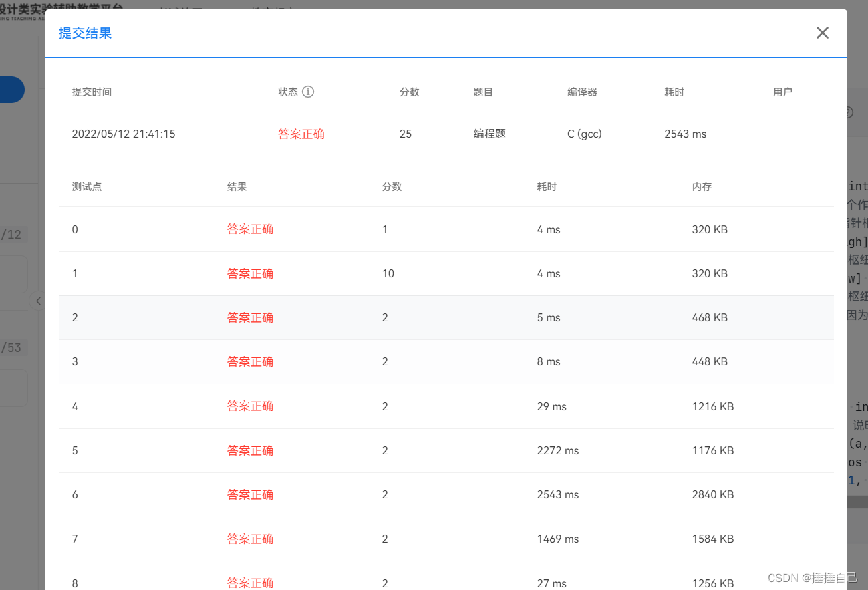This screenshot has height=590, width=868.
Task: Click 答案正确 result for test point 4
Action: click(x=250, y=406)
